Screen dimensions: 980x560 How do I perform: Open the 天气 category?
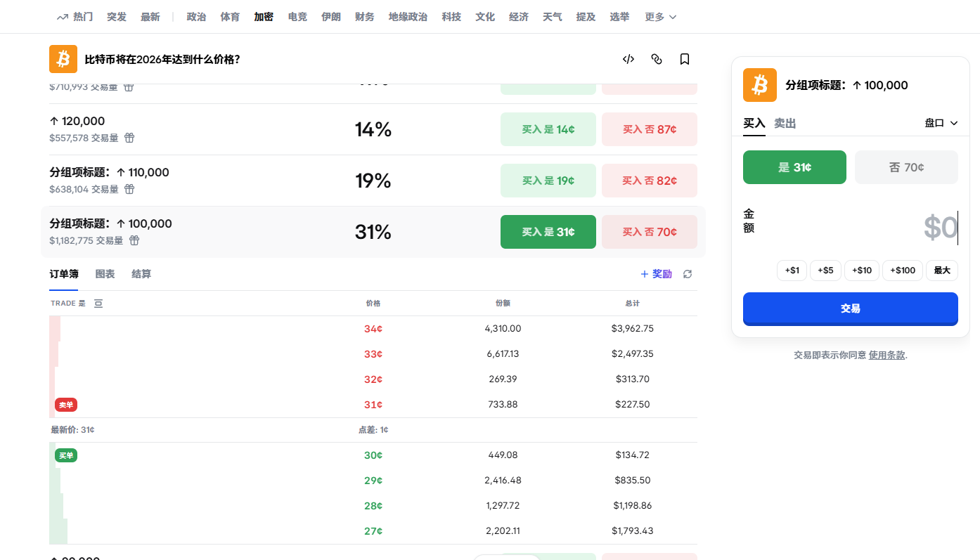point(553,17)
